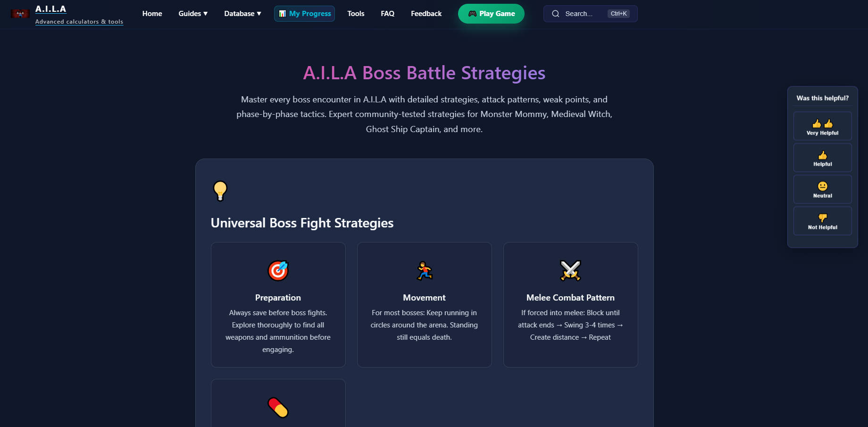Choose the Neutral face rating

point(822,189)
